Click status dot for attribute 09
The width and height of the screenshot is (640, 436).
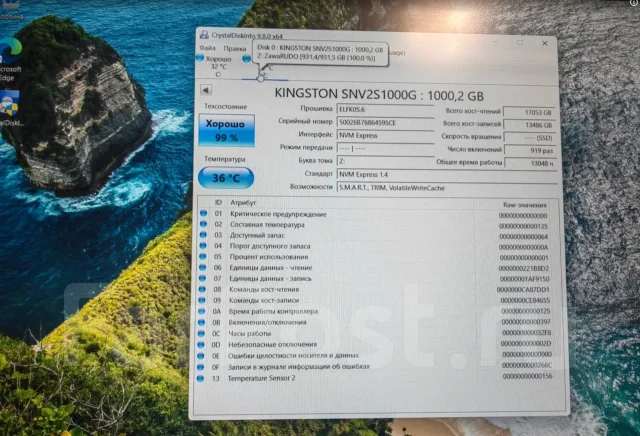click(x=202, y=300)
